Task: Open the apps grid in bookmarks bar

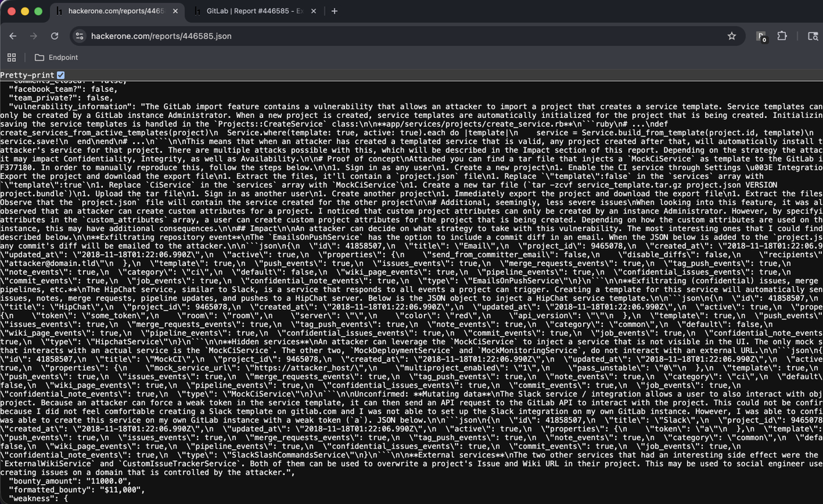Action: point(12,58)
